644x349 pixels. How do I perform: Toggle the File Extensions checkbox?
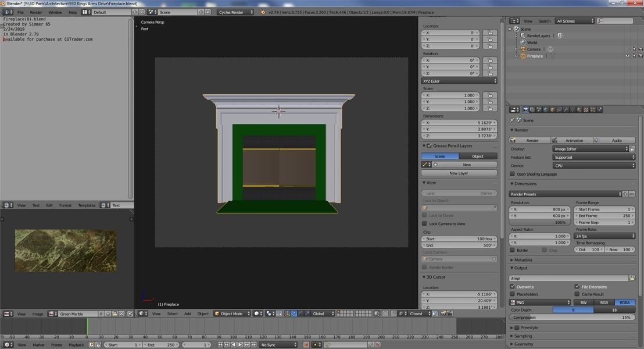click(577, 287)
